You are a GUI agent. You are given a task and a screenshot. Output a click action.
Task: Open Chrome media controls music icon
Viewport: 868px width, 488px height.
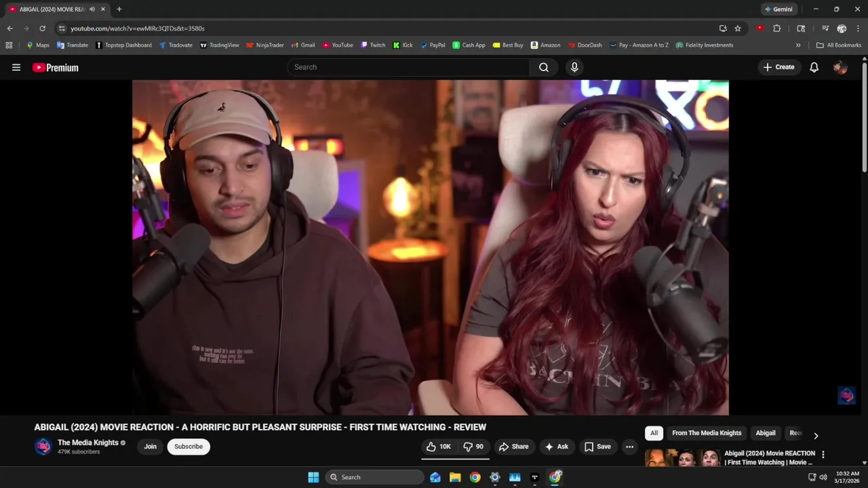pos(825,28)
